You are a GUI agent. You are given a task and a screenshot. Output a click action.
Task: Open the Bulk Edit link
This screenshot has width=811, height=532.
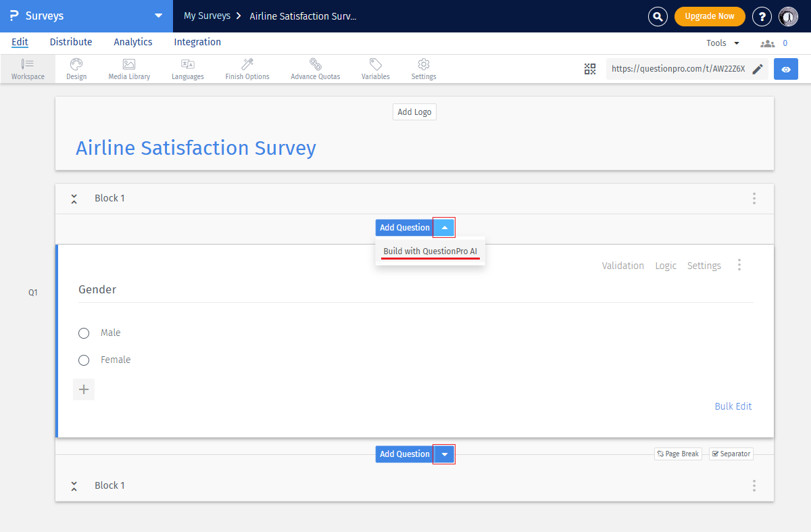(733, 406)
